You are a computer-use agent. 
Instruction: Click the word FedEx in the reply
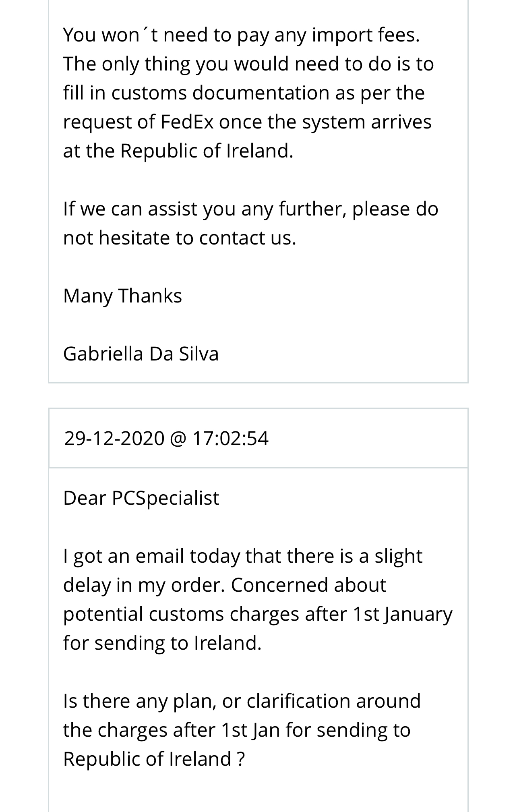pyautogui.click(x=187, y=122)
